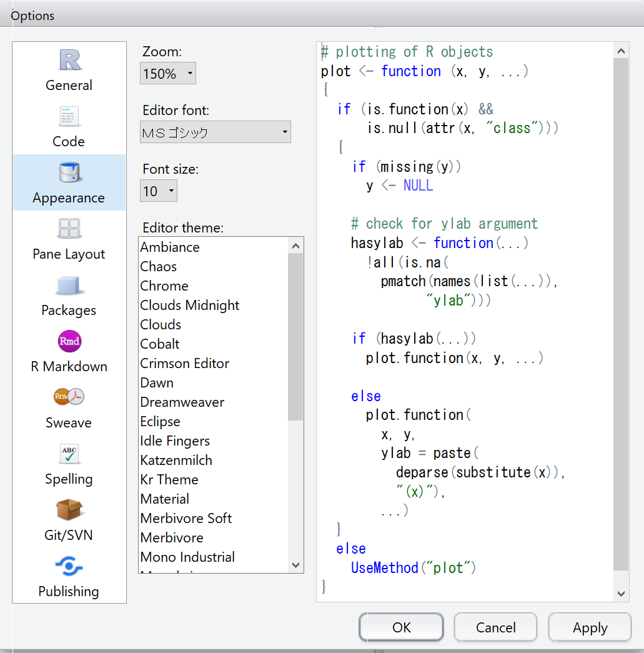Viewport: 644px width, 653px height.
Task: Select Merbivore editor theme
Action: pos(213,537)
